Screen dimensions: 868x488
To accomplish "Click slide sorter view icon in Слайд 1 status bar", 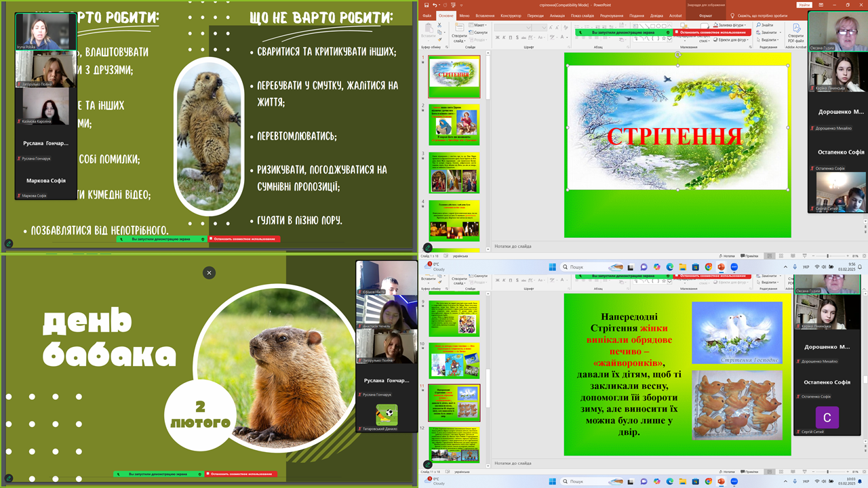I will point(781,256).
